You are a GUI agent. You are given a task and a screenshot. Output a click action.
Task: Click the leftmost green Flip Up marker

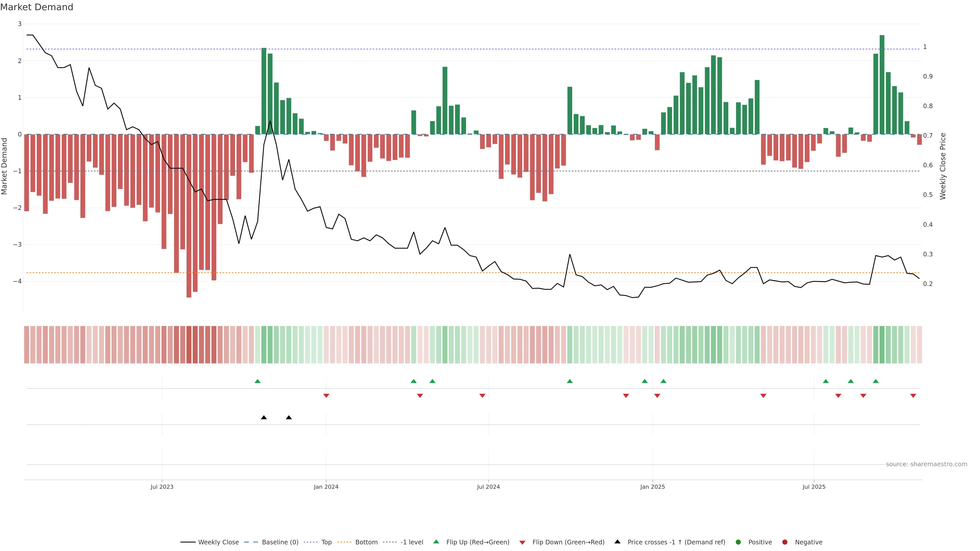tap(258, 381)
